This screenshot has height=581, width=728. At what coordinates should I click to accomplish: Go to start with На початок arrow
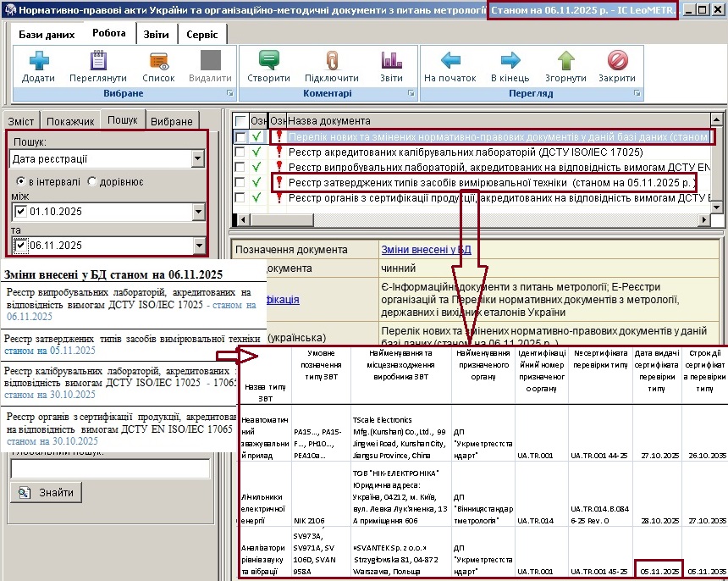coord(449,61)
